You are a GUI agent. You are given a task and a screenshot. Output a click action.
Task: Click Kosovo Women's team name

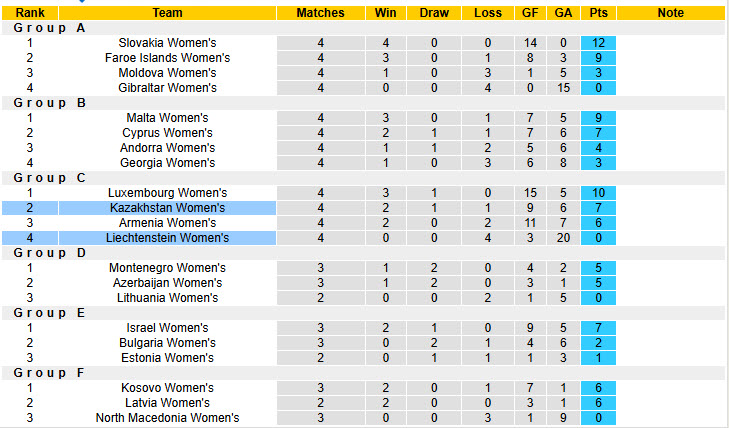(167, 388)
